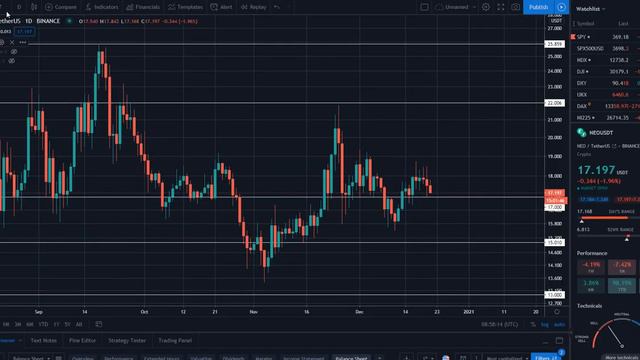Take a chart snapshot with camera icon
The height and width of the screenshot is (360, 640).
click(516, 7)
